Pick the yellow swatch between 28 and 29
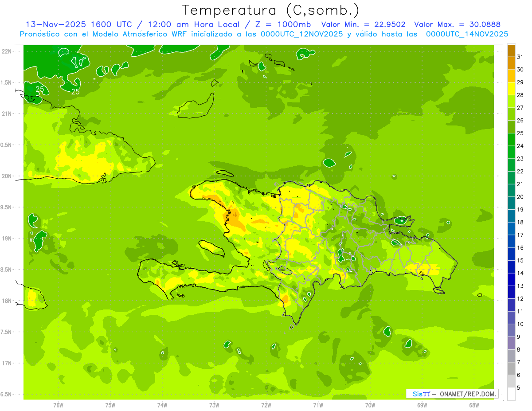 [511, 89]
